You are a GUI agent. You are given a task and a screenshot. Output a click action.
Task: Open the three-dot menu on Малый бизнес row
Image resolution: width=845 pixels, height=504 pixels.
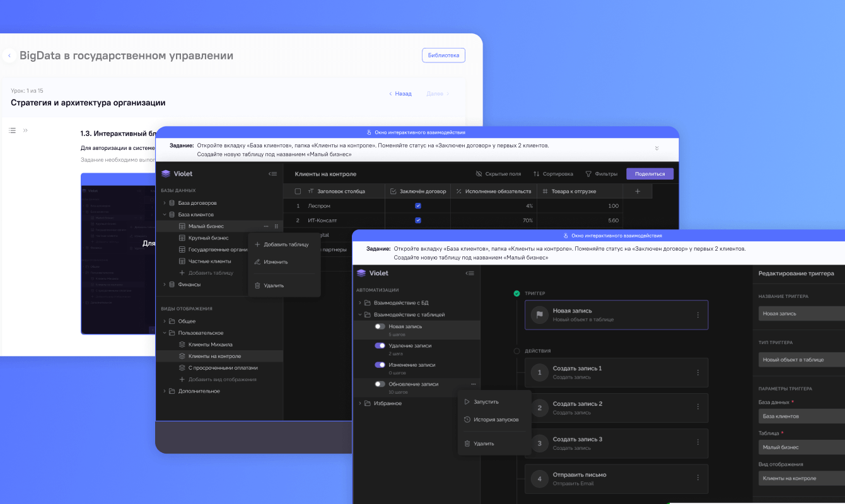[x=266, y=226]
